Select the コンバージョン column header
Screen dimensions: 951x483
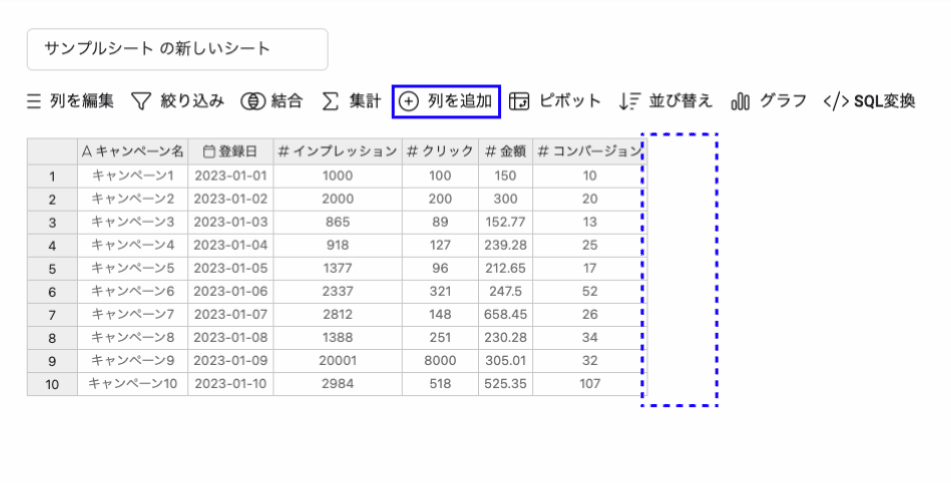pyautogui.click(x=588, y=151)
